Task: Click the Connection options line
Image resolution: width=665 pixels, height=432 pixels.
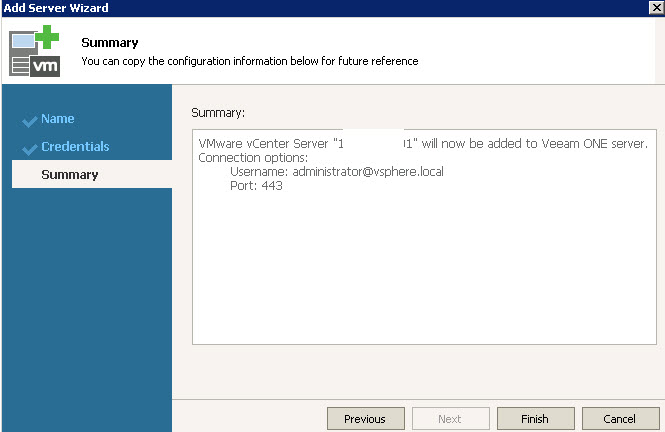Action: (254, 158)
